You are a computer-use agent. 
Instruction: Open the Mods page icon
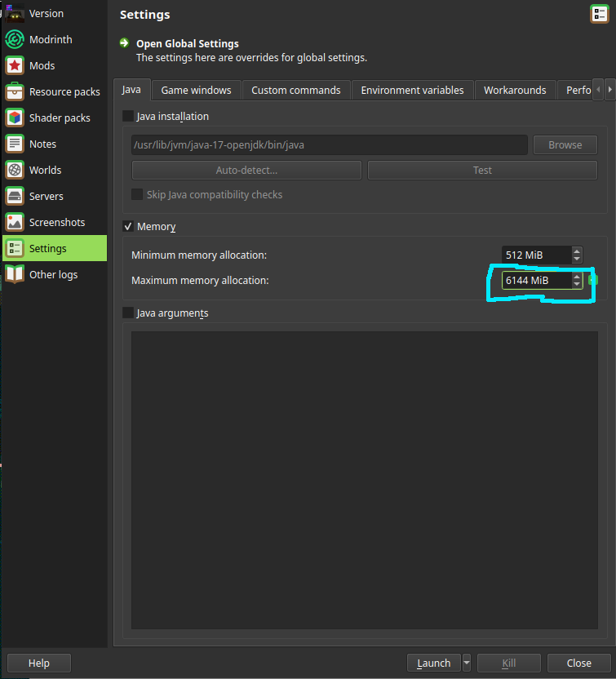tap(15, 65)
